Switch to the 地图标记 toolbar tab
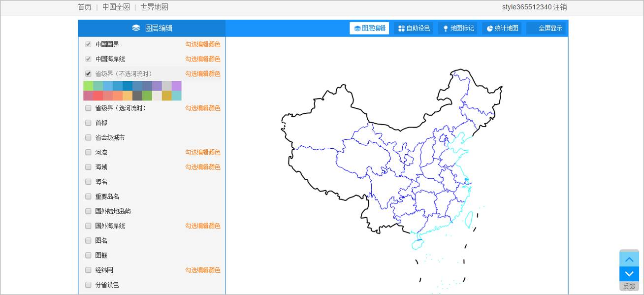 458,28
